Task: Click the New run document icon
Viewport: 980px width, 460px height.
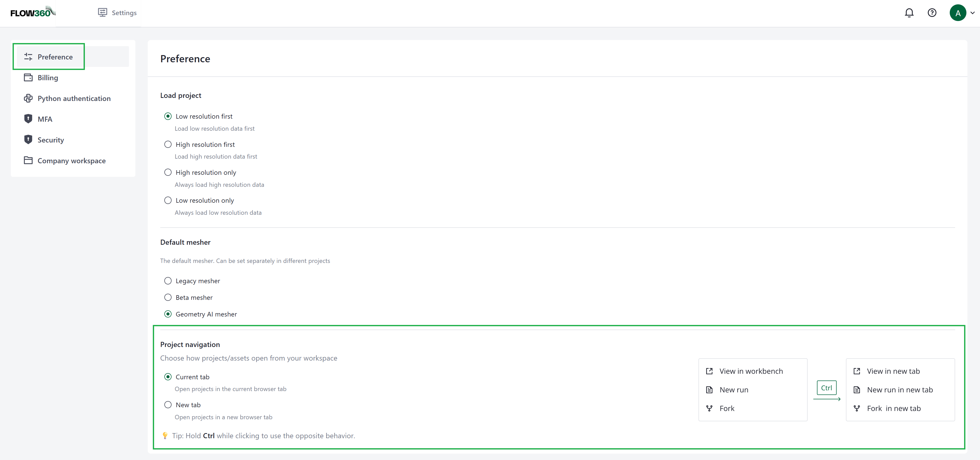Action: coord(709,390)
